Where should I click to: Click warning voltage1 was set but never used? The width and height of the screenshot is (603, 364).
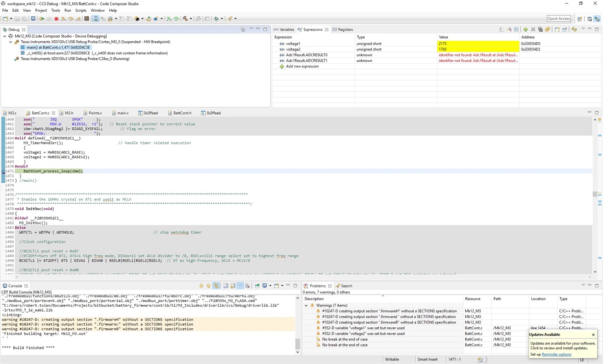363,328
